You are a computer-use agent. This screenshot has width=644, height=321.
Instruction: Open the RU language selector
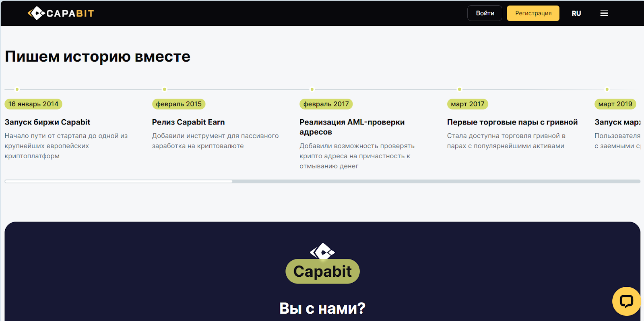tap(576, 13)
